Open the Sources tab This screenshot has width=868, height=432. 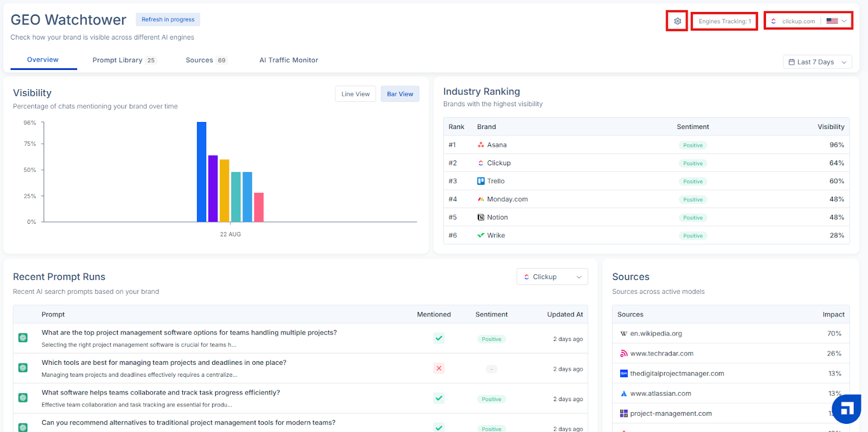[206, 60]
